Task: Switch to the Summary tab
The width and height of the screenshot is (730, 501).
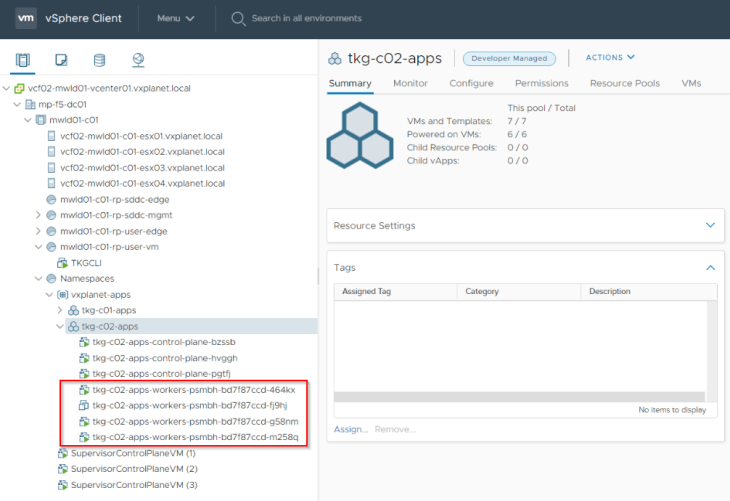Action: point(350,83)
